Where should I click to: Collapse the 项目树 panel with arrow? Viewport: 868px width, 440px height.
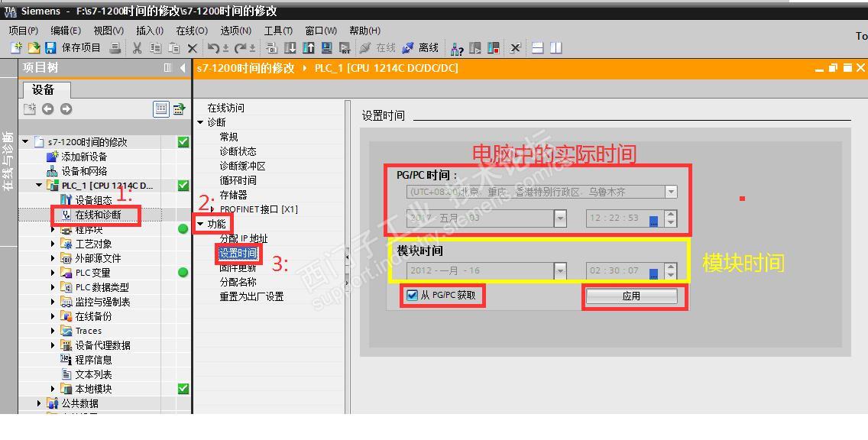click(183, 67)
